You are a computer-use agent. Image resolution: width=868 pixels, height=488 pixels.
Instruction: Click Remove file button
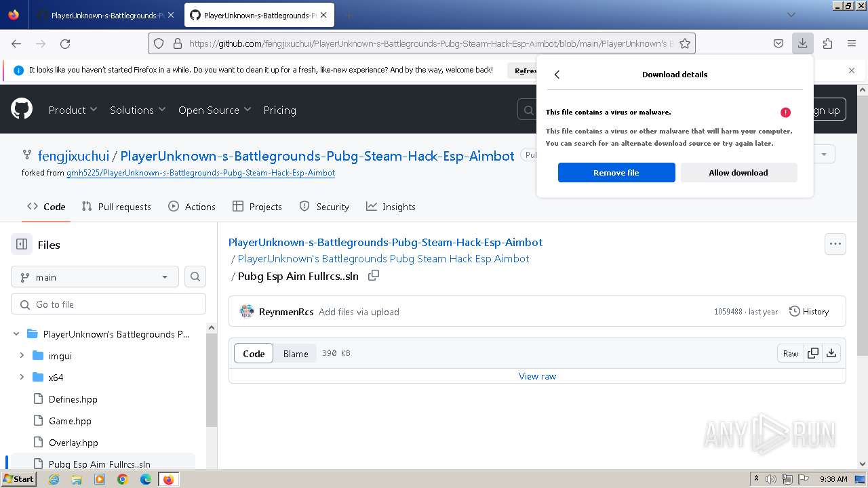(x=616, y=172)
